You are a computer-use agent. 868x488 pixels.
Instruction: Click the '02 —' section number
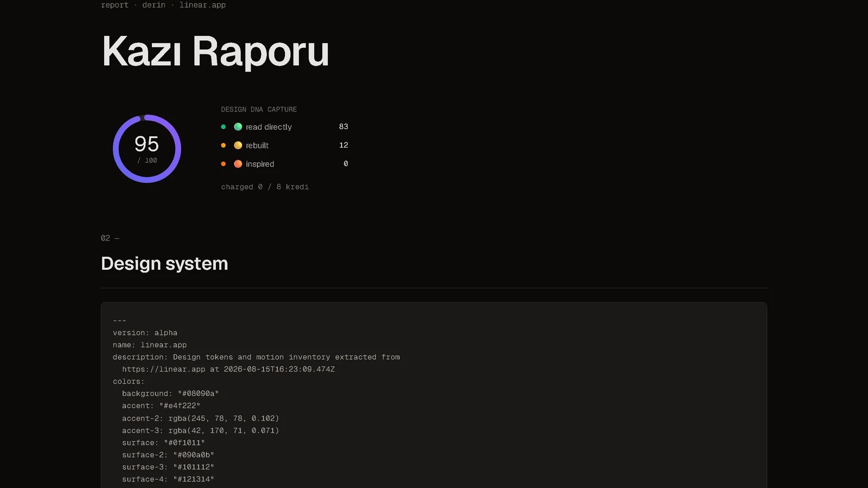point(110,238)
